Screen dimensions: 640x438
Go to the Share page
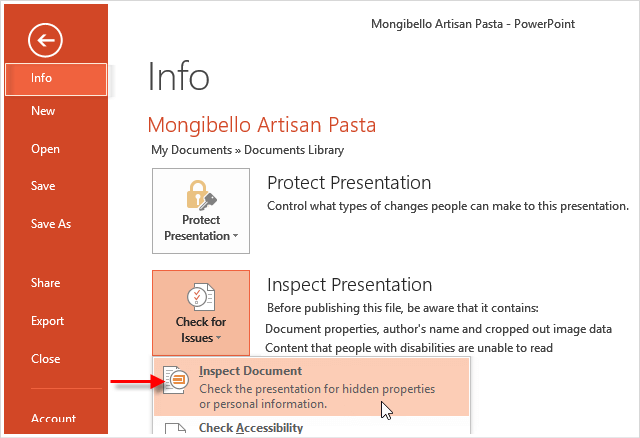coord(45,283)
